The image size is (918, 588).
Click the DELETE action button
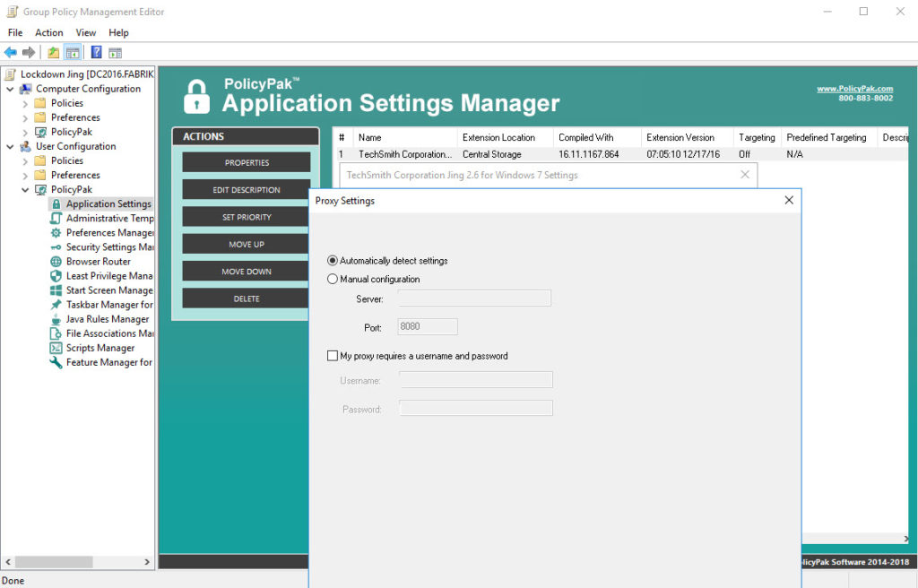[247, 298]
